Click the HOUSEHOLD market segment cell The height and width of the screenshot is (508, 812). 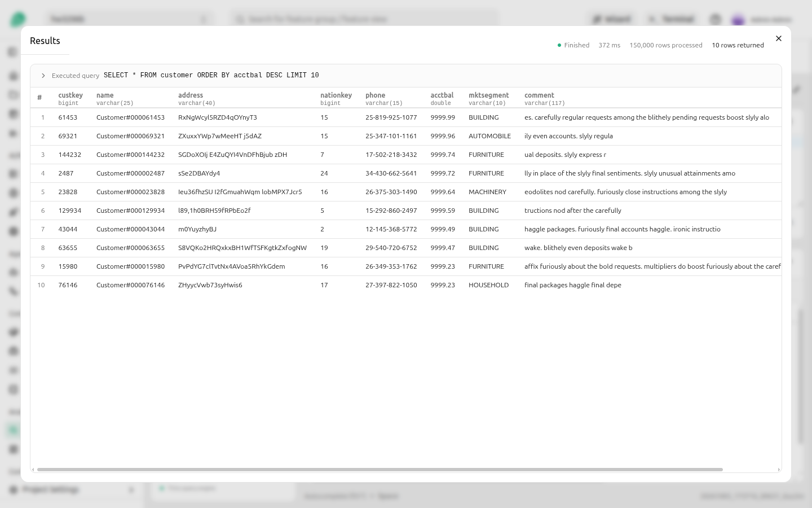488,285
